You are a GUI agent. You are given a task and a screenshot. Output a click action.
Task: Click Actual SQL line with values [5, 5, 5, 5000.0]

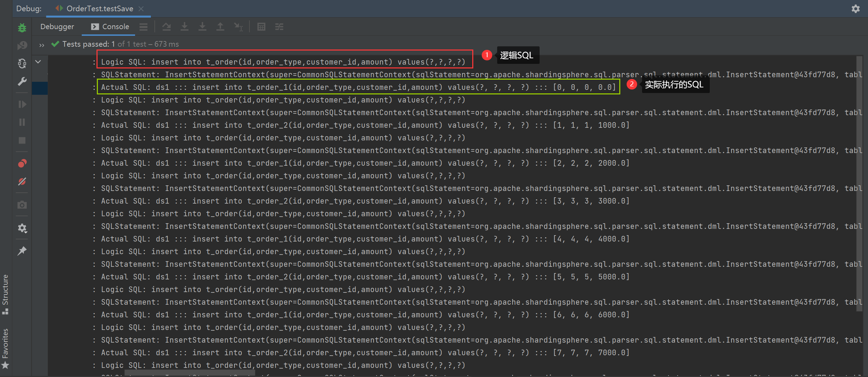[x=365, y=277]
